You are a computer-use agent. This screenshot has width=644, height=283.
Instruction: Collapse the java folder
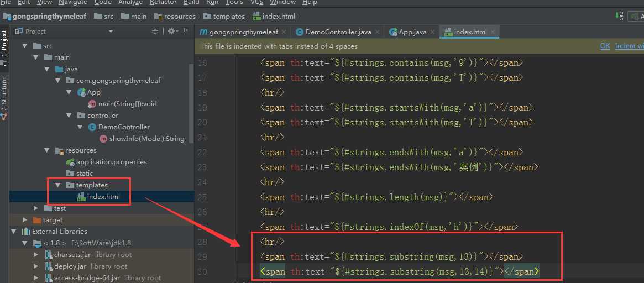47,69
